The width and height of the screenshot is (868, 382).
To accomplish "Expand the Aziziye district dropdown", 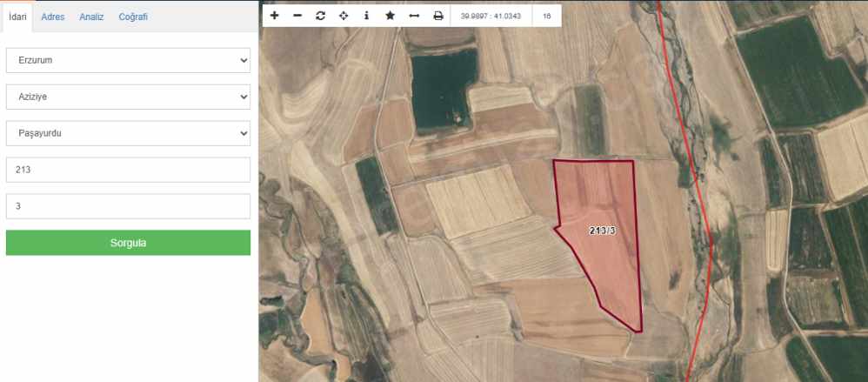I will tap(128, 97).
